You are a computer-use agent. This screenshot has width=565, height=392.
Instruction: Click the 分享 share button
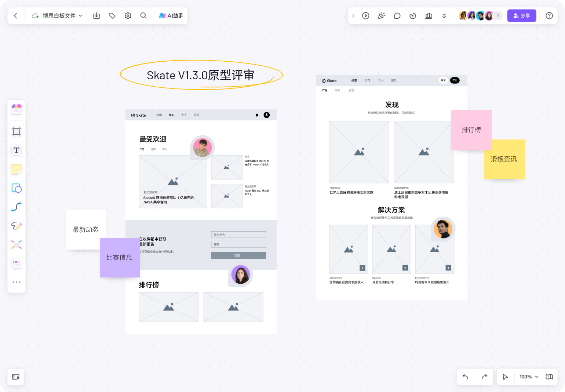(x=521, y=16)
